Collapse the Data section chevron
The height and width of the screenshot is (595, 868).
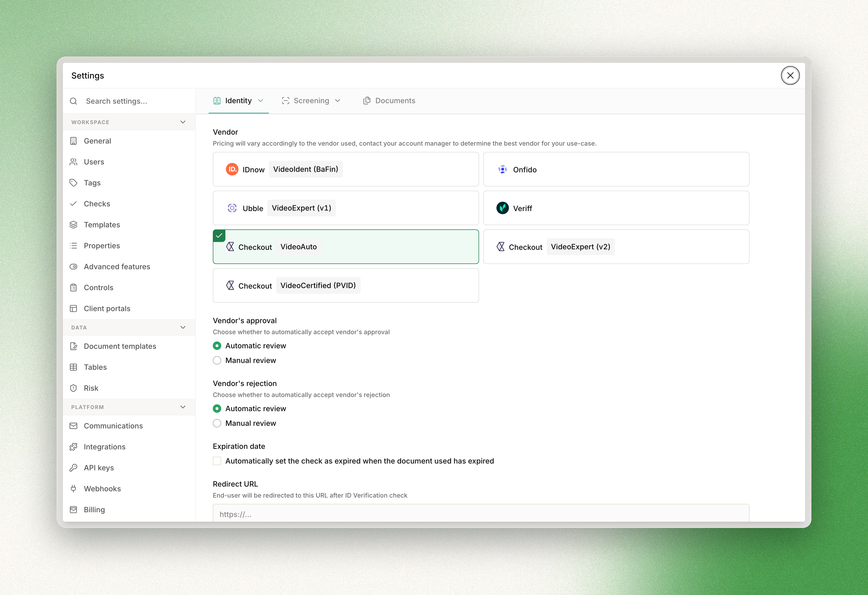(183, 327)
